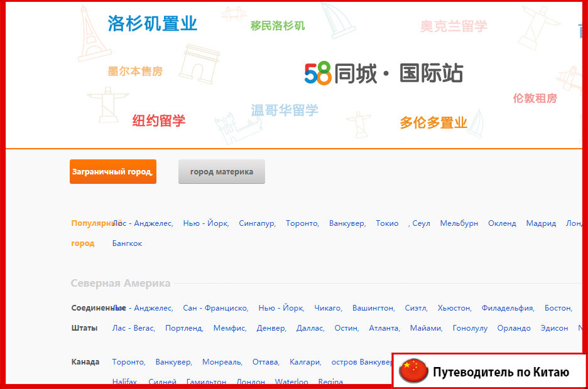Open the 墨尔本售房 link
The width and height of the screenshot is (588, 389).
click(135, 71)
